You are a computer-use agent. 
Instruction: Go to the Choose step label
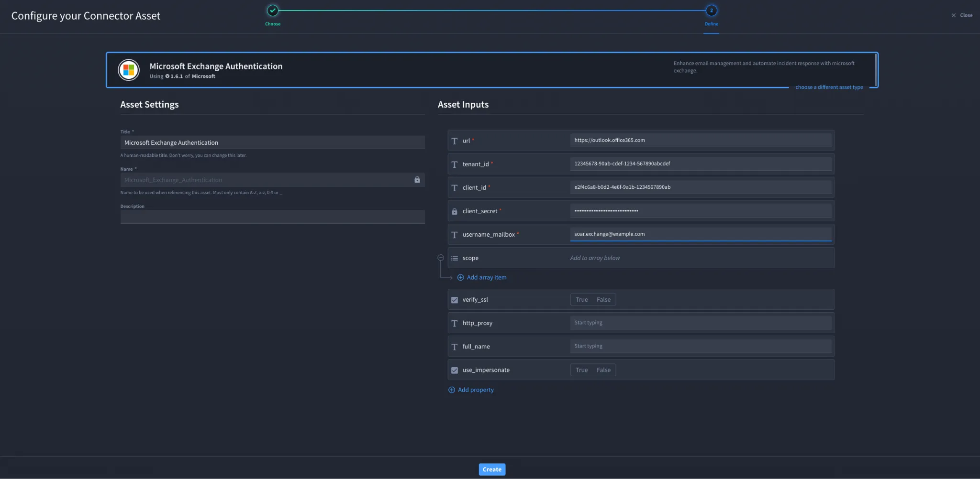coord(273,24)
